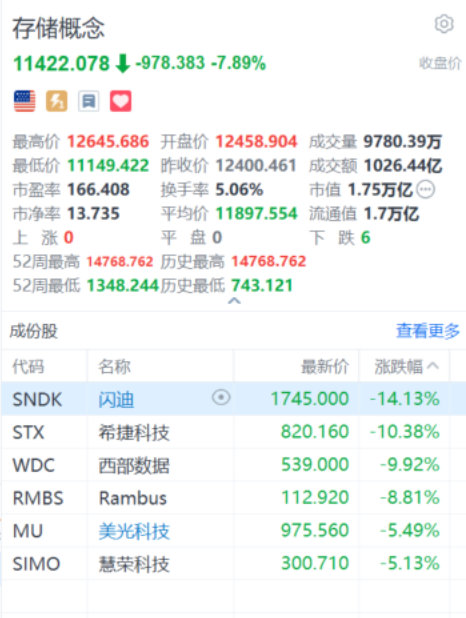Click the 历史最低 value 743.121
Screen dimensions: 466x618
(262, 285)
